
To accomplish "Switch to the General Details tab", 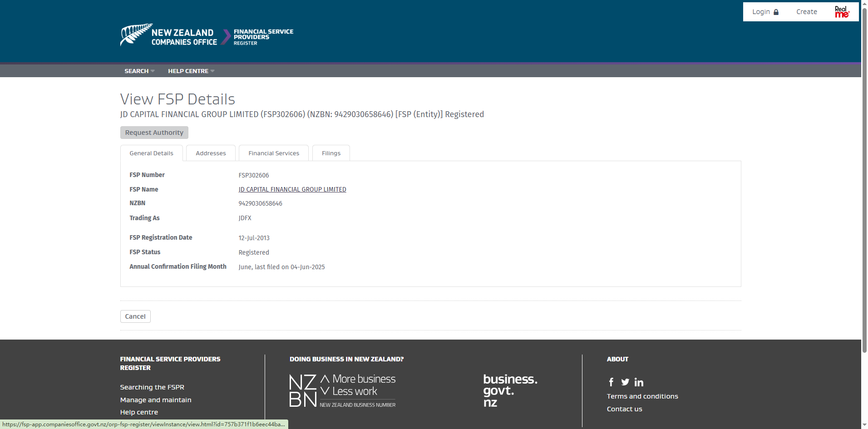I will click(152, 153).
